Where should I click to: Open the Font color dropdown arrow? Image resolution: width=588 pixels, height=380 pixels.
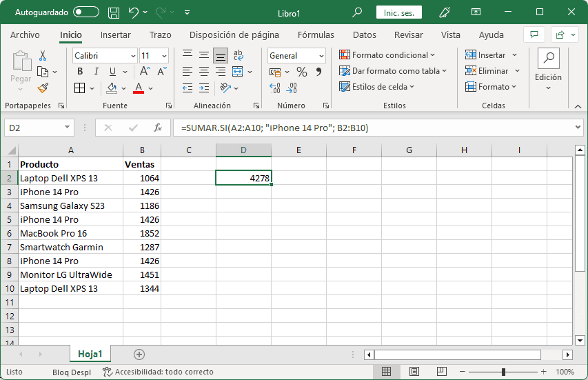151,88
